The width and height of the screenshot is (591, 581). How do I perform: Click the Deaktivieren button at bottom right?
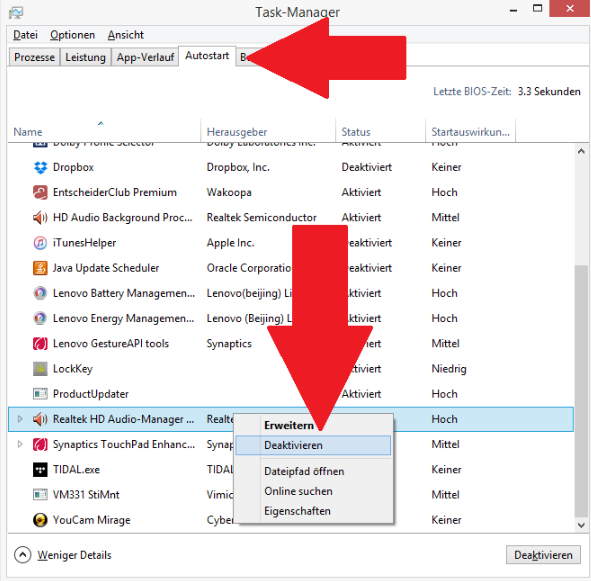(x=543, y=555)
